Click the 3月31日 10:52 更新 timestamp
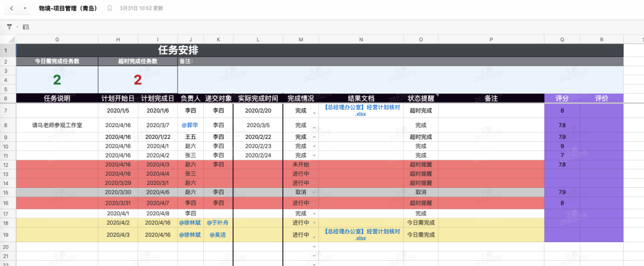The image size is (644, 266). pyautogui.click(x=141, y=8)
